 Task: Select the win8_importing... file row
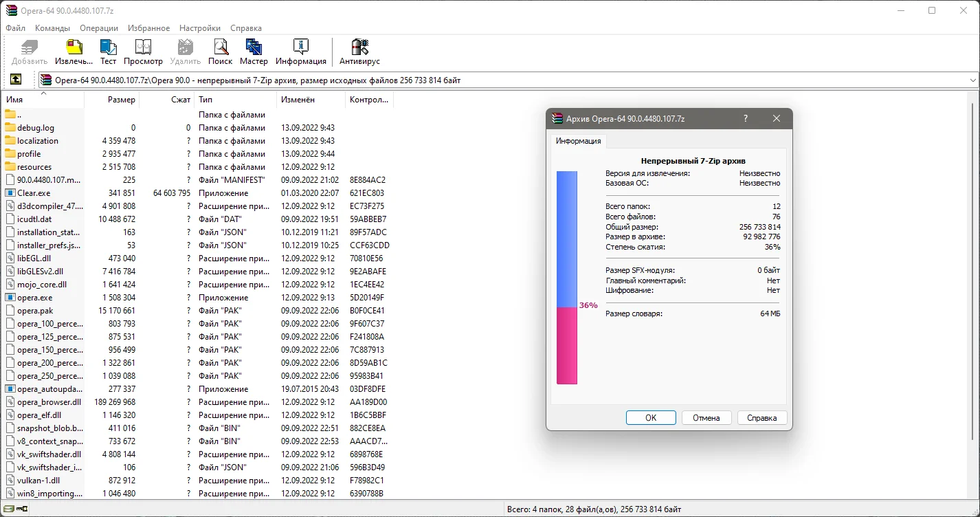(197, 493)
